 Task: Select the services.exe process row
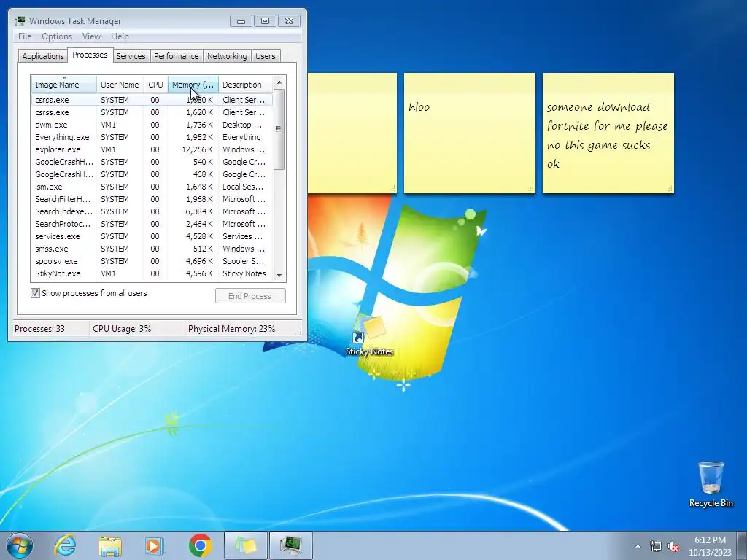[x=152, y=236]
